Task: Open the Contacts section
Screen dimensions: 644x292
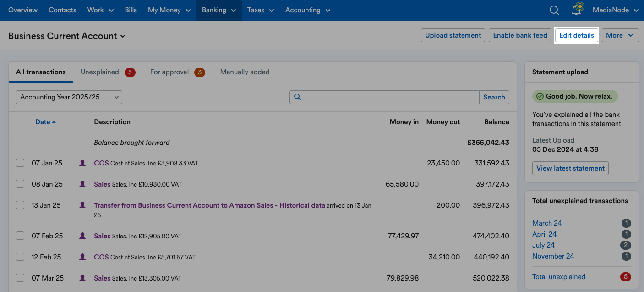Action: [62, 10]
